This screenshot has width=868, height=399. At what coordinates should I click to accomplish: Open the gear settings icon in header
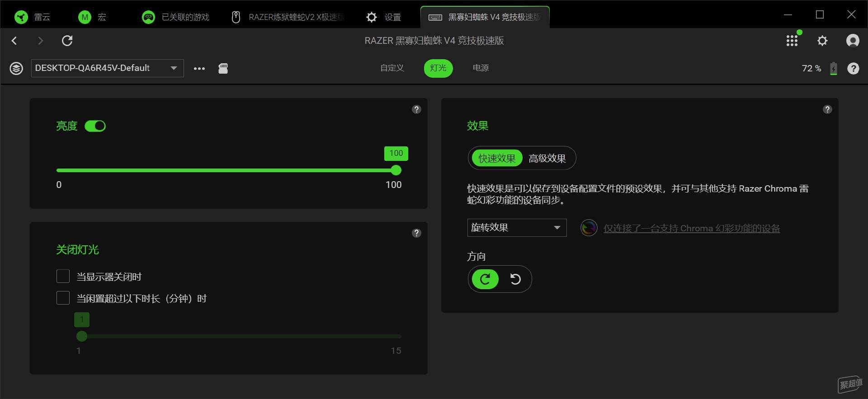(x=822, y=41)
